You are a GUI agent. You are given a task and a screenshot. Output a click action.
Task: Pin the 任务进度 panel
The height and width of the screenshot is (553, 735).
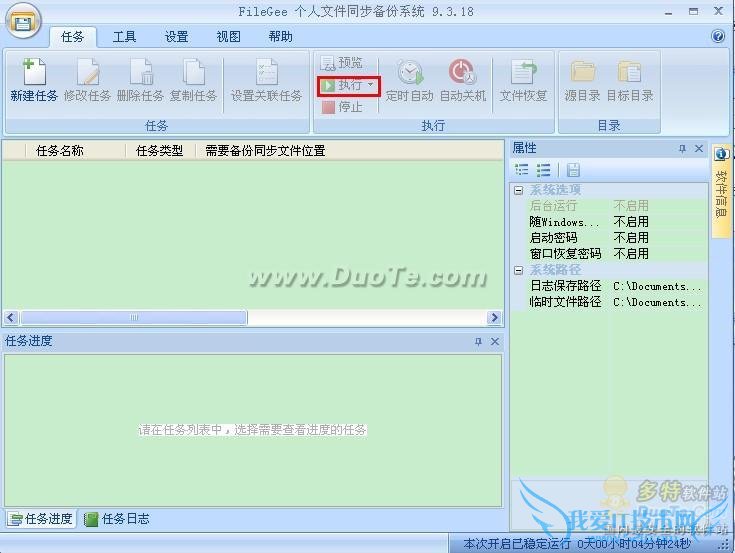click(478, 342)
